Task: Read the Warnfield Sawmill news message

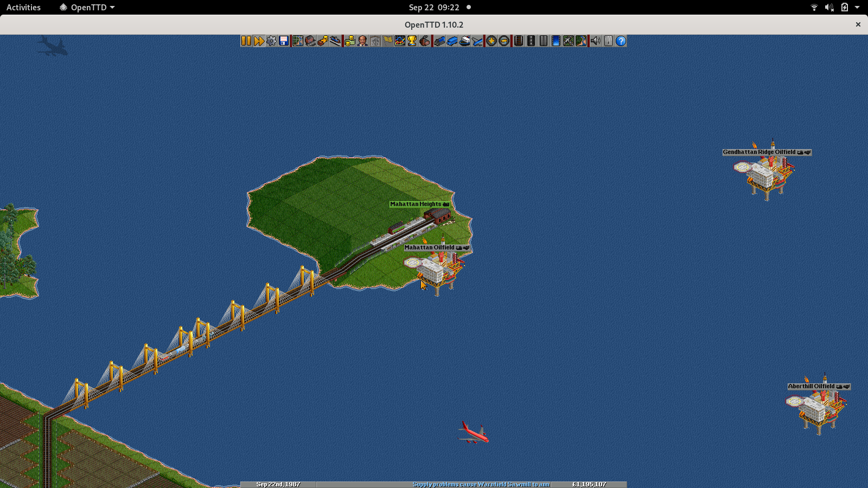Action: pos(481,484)
